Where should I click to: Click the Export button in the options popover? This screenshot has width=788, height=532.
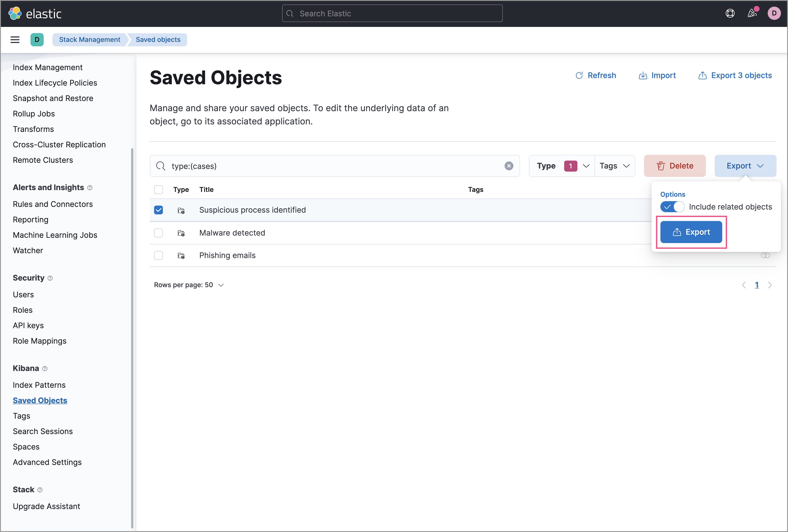click(691, 232)
